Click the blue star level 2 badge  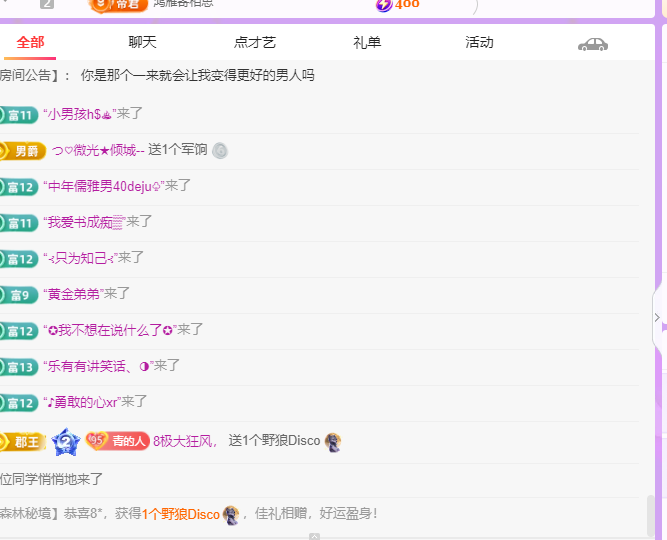[x=65, y=441]
